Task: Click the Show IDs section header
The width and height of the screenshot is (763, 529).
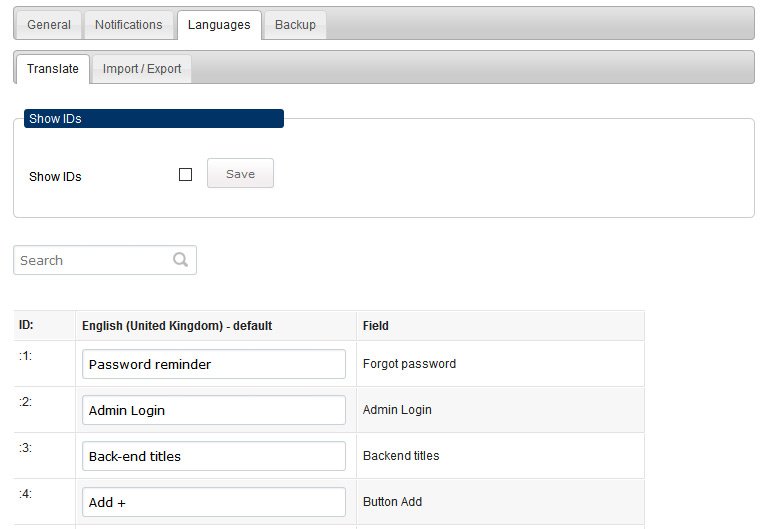Action: 154,119
